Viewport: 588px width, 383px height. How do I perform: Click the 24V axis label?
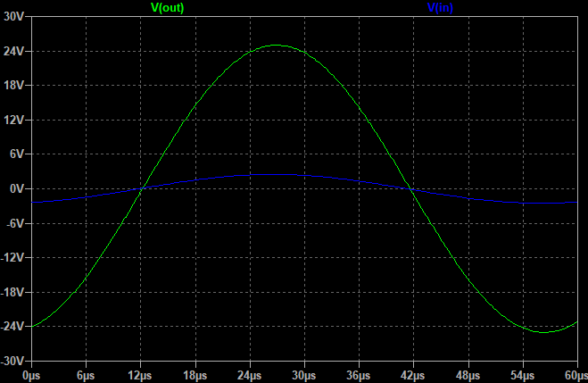(x=14, y=51)
